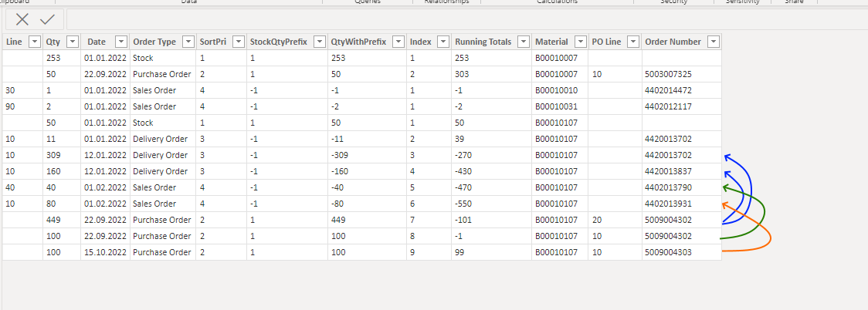868x310 pixels.
Task: Open the Index column filter dropdown
Action: [442, 42]
